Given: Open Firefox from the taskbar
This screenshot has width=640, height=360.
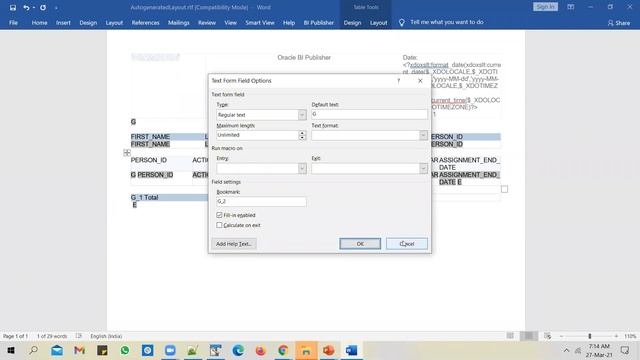Looking at the screenshot, I should (x=260, y=350).
